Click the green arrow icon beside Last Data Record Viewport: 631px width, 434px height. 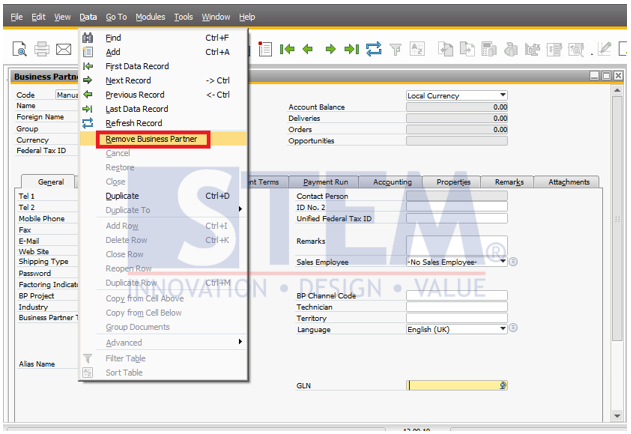(87, 109)
